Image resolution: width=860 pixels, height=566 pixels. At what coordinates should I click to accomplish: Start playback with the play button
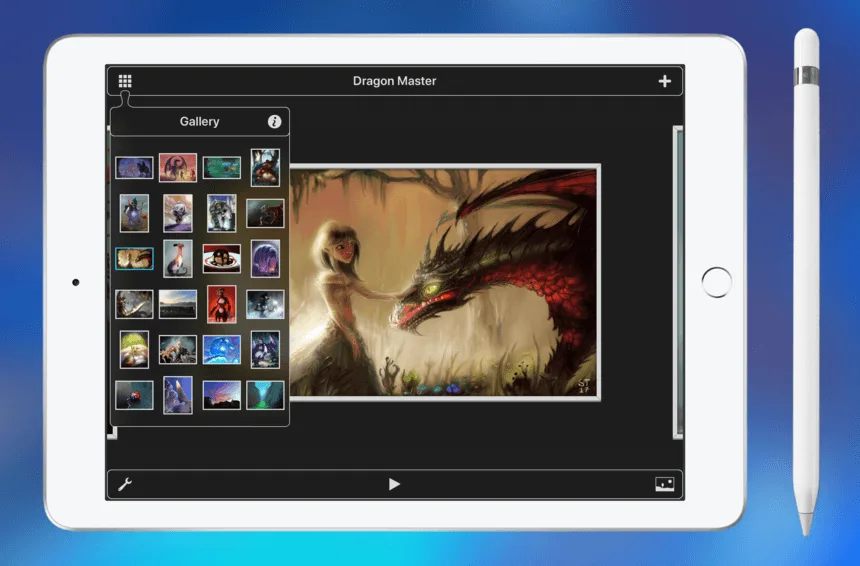pyautogui.click(x=394, y=484)
